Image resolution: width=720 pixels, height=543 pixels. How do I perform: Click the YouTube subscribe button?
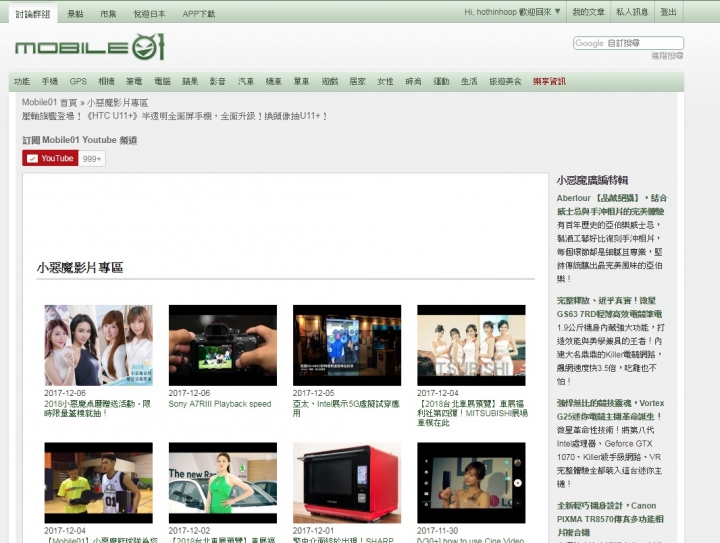click(50, 158)
